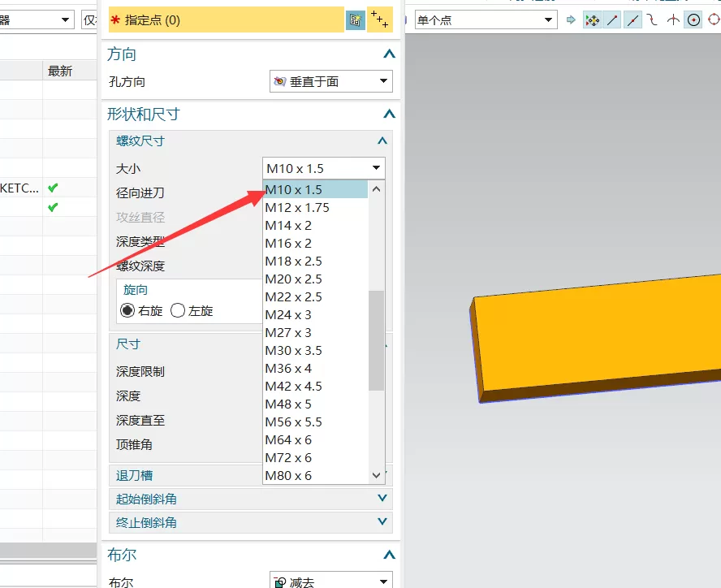721x588 pixels.
Task: Click the 顶锥角 label
Action: coord(134,444)
